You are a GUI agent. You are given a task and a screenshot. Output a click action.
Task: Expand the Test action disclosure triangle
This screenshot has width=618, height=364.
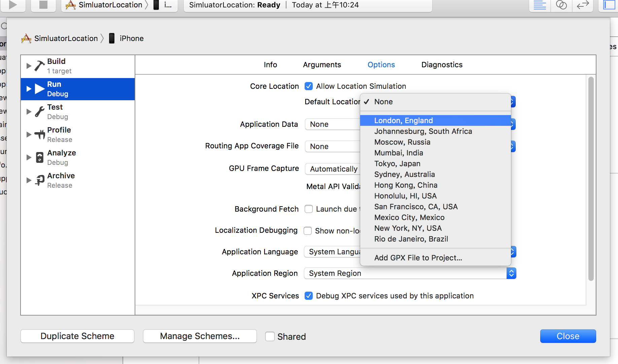pos(29,112)
